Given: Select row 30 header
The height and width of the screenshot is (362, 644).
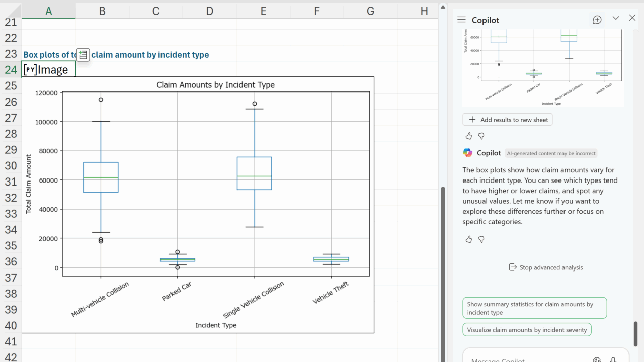Looking at the screenshot, I should [x=11, y=166].
